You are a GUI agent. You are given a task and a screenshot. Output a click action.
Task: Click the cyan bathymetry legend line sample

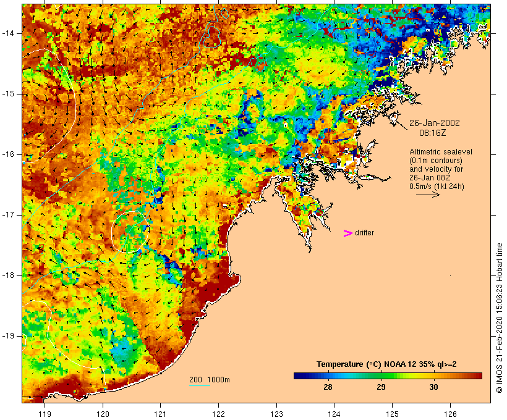coord(200,385)
